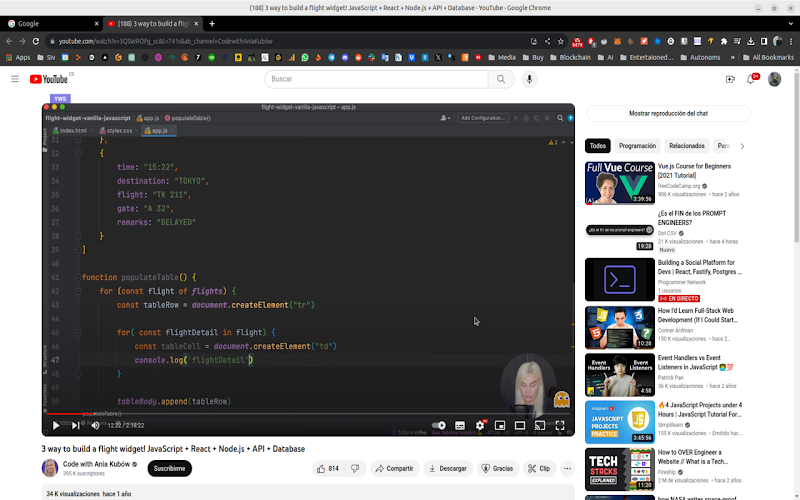Screen dimensions: 800x500
Task: Share this page from address bar
Action: pyautogui.click(x=547, y=41)
